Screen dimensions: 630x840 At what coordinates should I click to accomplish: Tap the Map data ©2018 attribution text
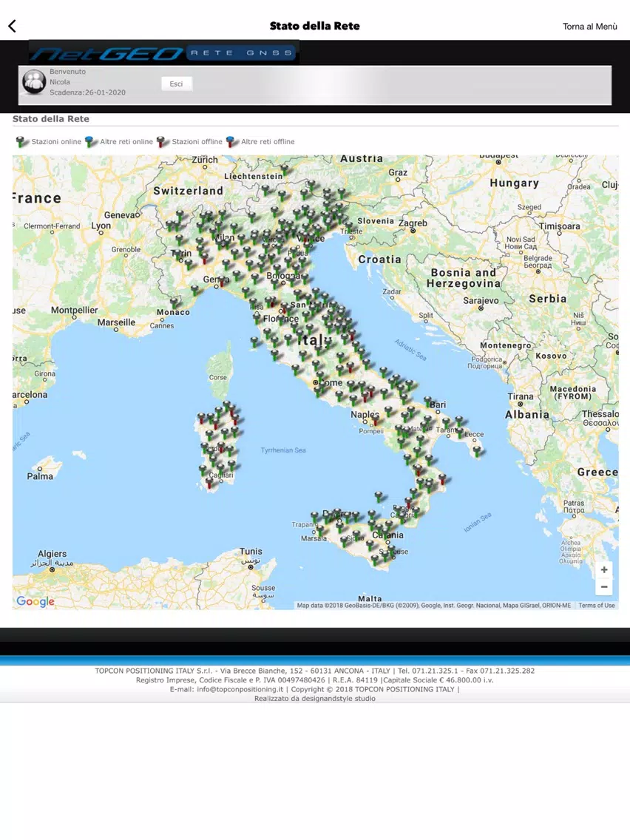pyautogui.click(x=434, y=606)
